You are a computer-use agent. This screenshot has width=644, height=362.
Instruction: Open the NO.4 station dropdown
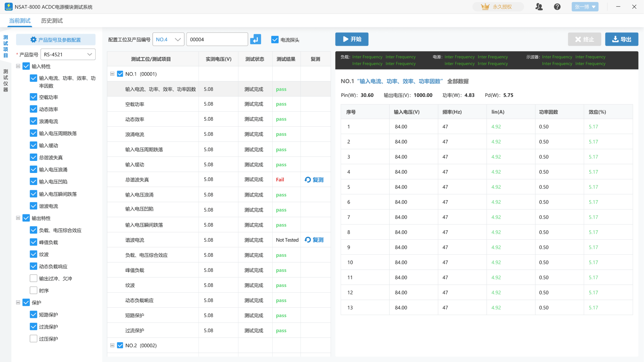click(168, 40)
